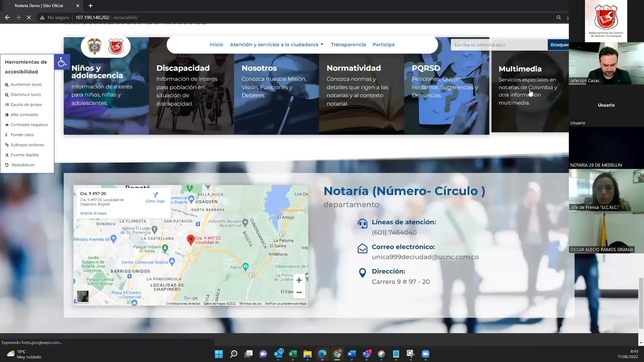Open the Multimedia card
Screen dimensions: 644x362
point(530,85)
